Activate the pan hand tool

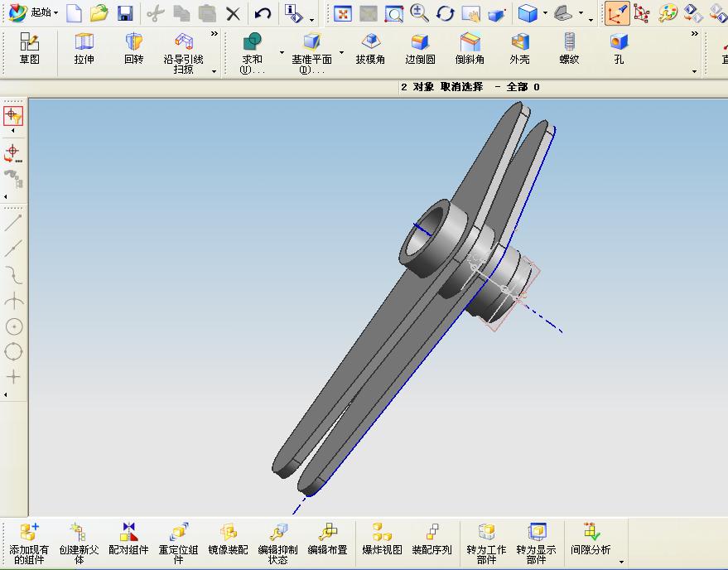tap(470, 13)
